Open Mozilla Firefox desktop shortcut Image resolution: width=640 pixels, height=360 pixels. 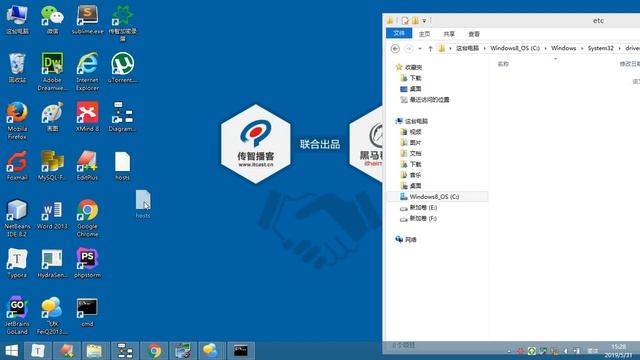point(17,120)
